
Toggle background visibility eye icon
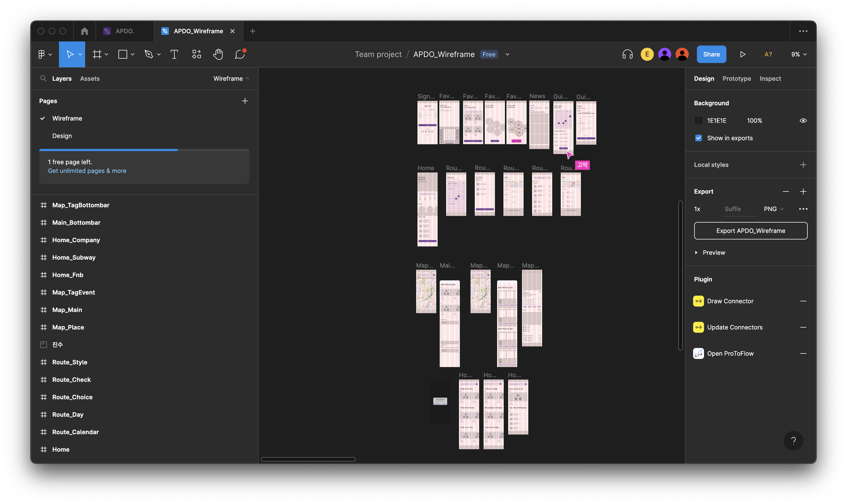pyautogui.click(x=803, y=121)
